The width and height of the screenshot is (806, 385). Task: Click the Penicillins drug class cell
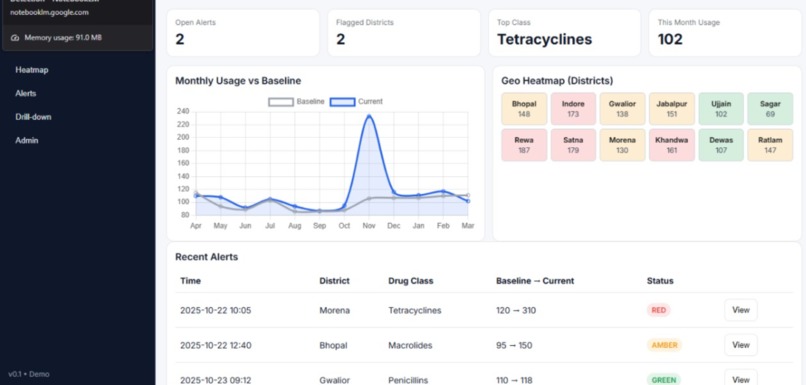409,380
